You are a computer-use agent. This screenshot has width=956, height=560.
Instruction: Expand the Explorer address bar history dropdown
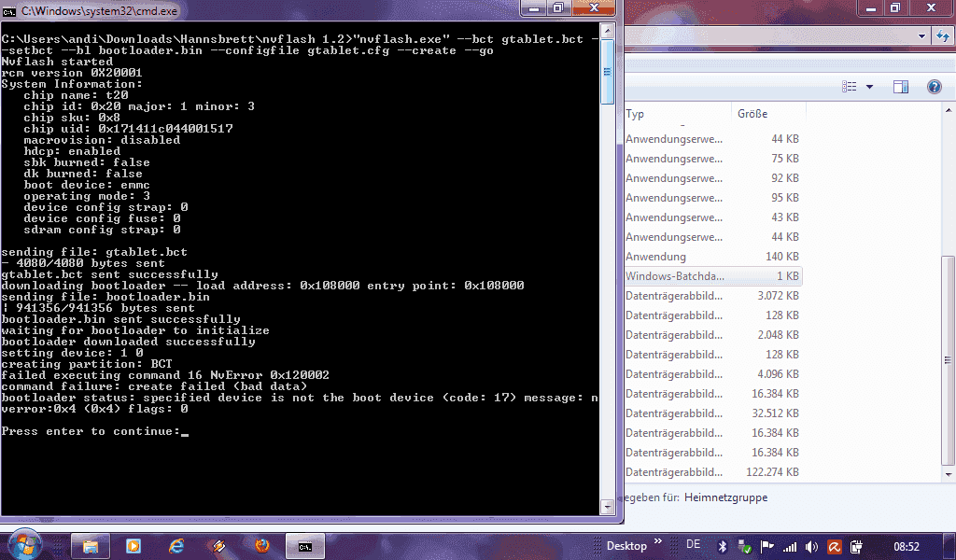click(921, 36)
